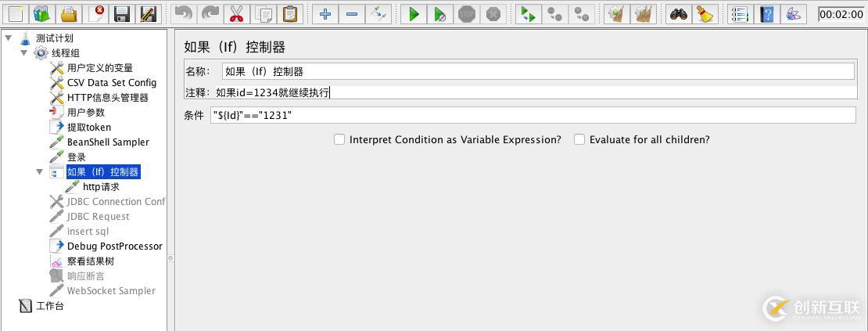The width and height of the screenshot is (868, 331).
Task: Select 察看结果树 in the tree
Action: point(90,261)
